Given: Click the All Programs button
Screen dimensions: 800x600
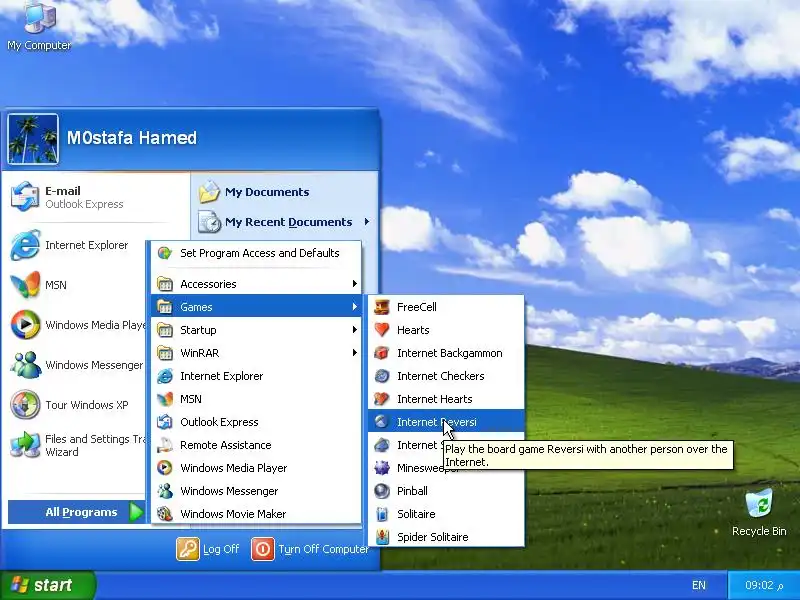Looking at the screenshot, I should 77,512.
